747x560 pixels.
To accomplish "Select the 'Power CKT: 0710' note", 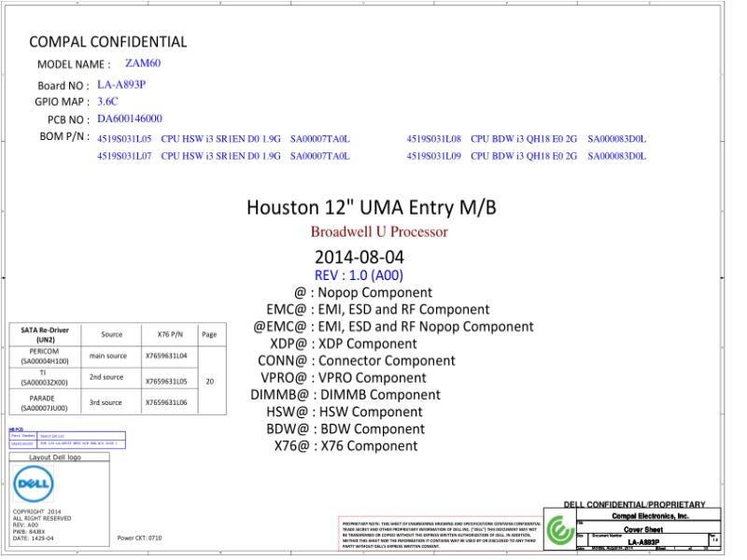I will coord(139,539).
